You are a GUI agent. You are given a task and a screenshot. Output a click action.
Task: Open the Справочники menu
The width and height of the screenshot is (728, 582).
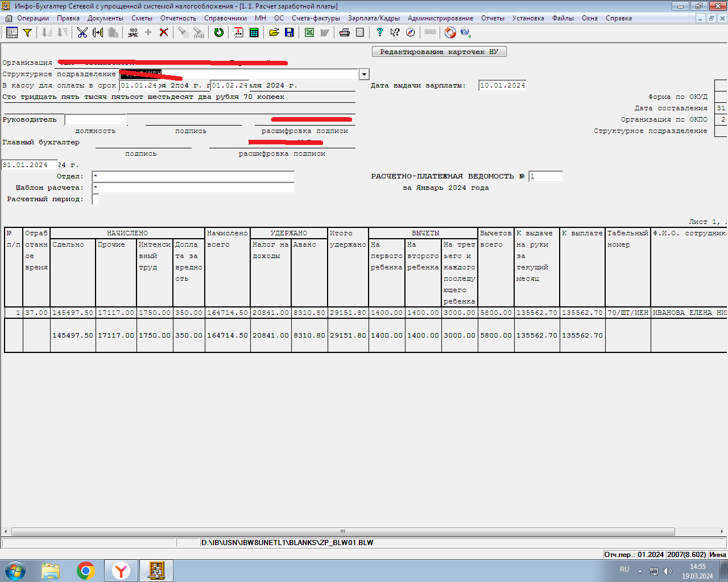click(225, 18)
